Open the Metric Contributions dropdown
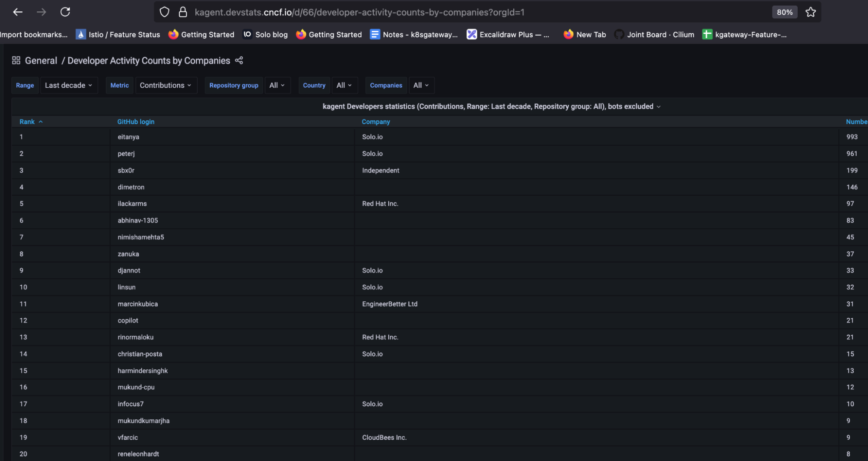The image size is (868, 461). [x=165, y=86]
